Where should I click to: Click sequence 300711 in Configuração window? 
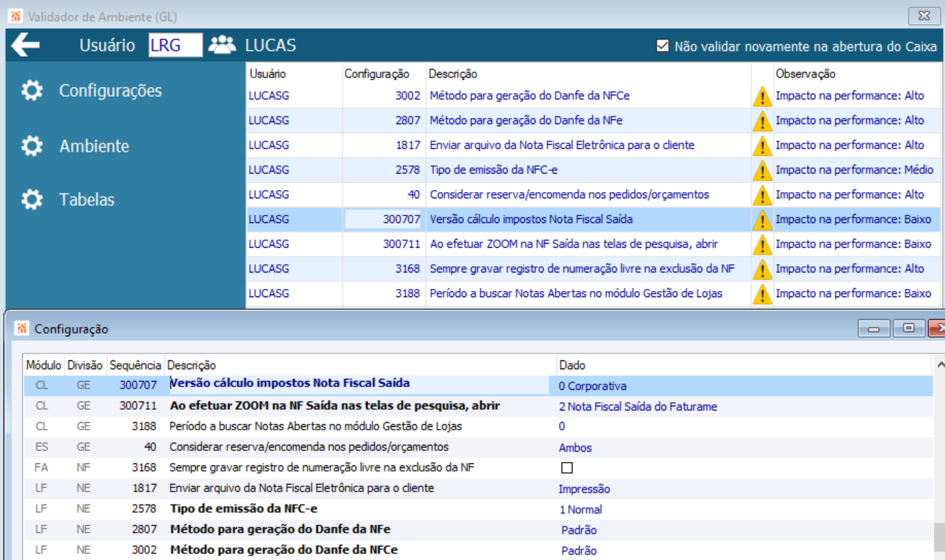138,406
